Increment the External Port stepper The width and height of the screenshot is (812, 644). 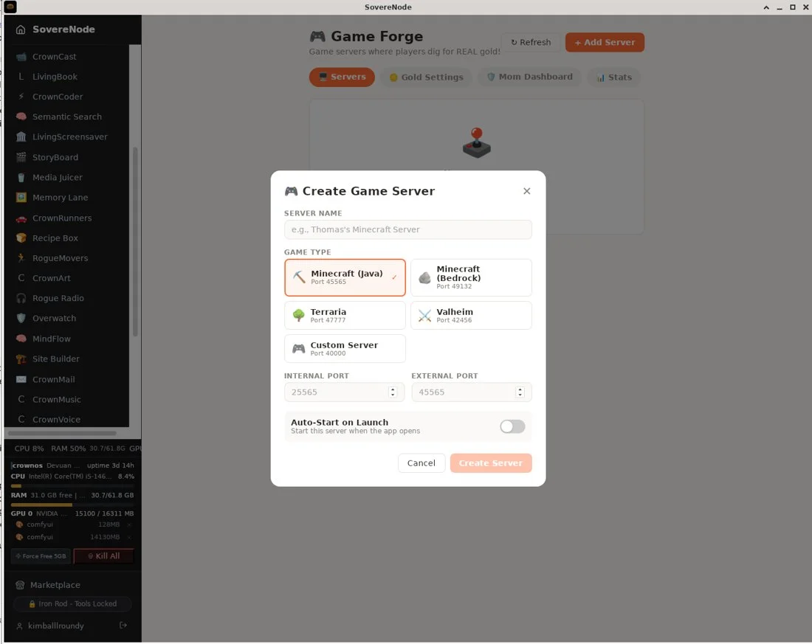tap(520, 389)
